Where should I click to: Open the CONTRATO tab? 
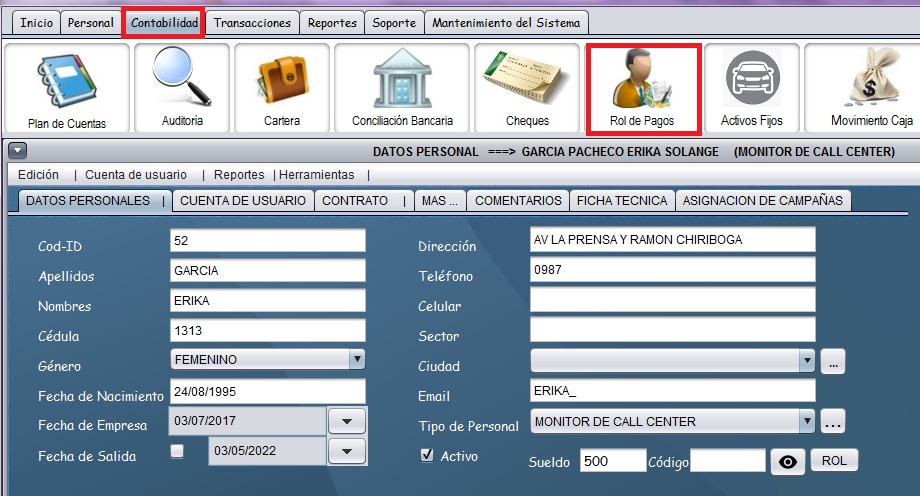(x=355, y=201)
